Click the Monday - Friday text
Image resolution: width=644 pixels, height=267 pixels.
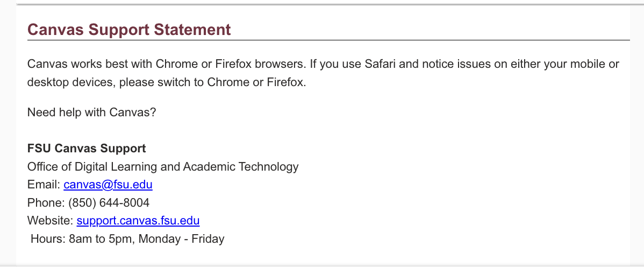[x=181, y=238]
